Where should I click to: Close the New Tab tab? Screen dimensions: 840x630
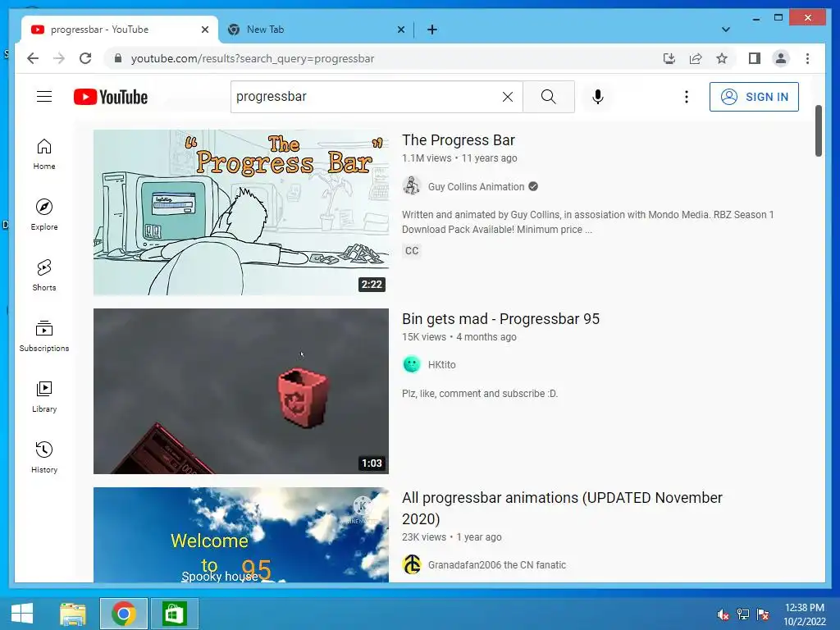(400, 30)
